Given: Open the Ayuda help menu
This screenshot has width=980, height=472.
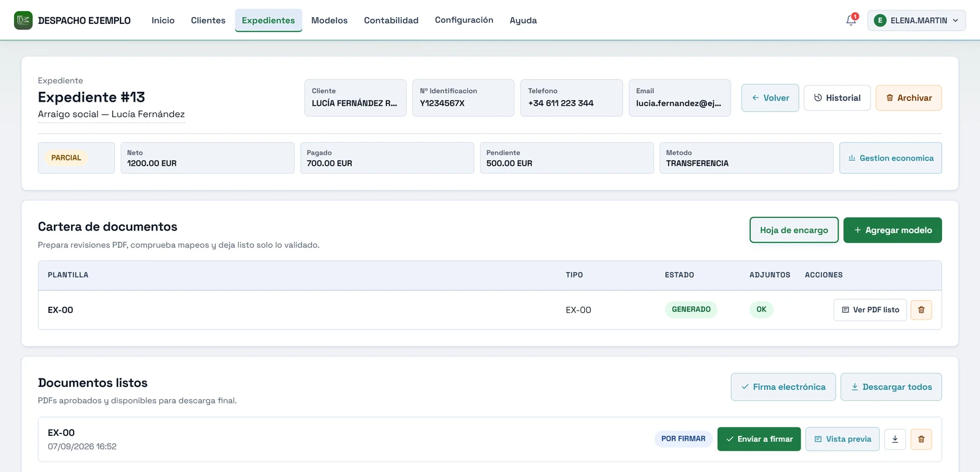Looking at the screenshot, I should pyautogui.click(x=523, y=20).
